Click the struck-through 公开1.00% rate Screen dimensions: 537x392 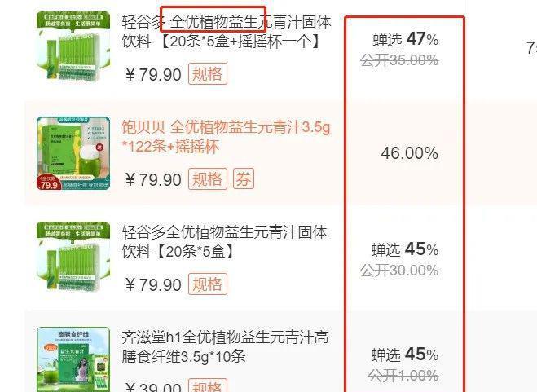click(403, 376)
